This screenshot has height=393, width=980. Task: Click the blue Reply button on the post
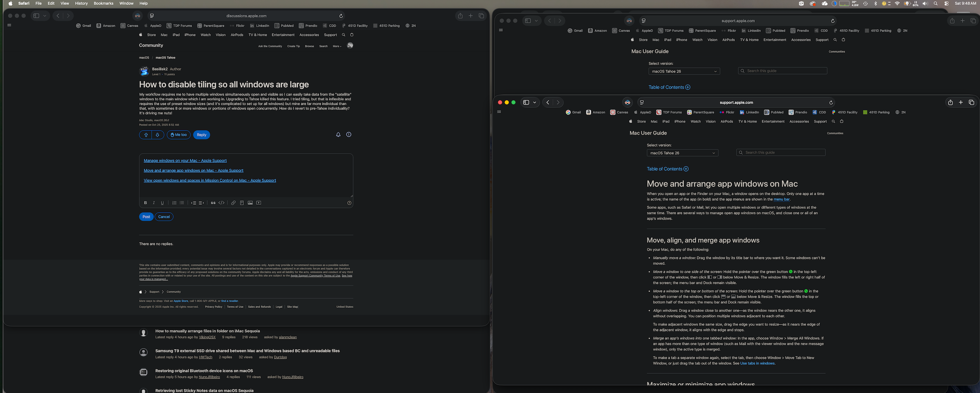[202, 135]
